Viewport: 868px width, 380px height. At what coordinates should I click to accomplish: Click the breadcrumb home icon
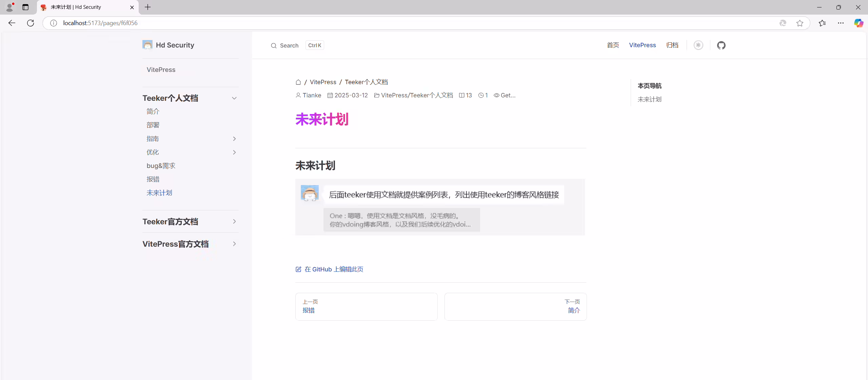(x=298, y=82)
